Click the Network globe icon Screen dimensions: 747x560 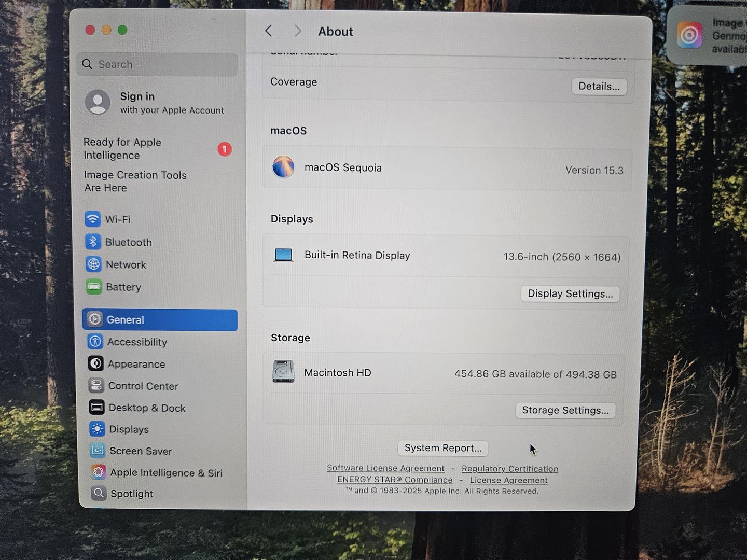(93, 264)
